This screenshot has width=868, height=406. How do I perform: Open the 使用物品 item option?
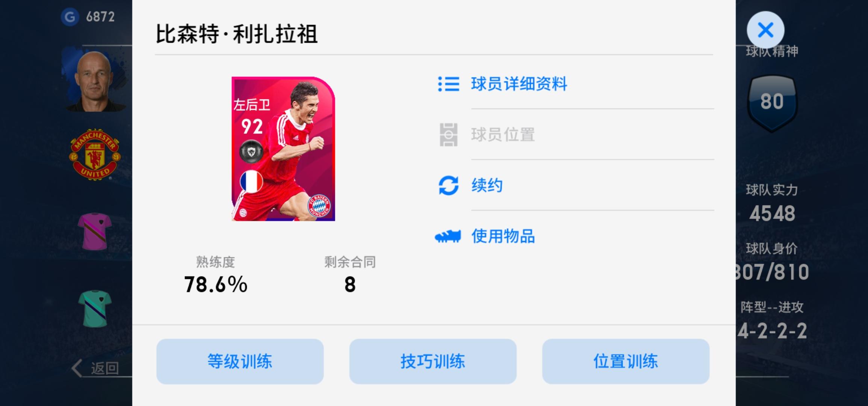[503, 236]
